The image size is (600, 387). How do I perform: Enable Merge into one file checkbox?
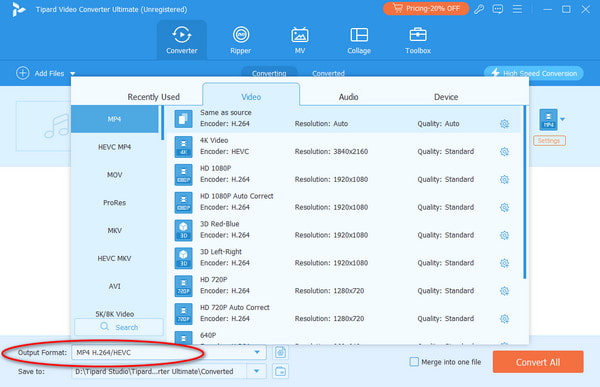(x=414, y=362)
